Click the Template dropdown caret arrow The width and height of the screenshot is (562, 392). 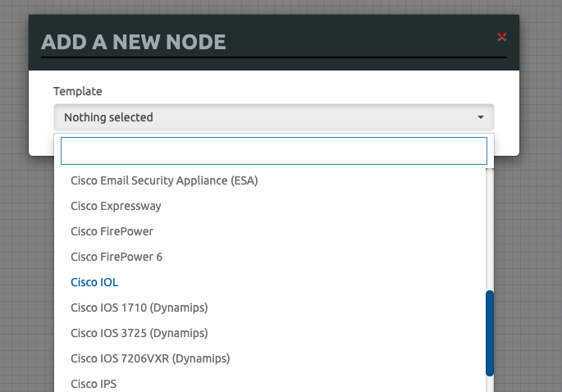481,117
